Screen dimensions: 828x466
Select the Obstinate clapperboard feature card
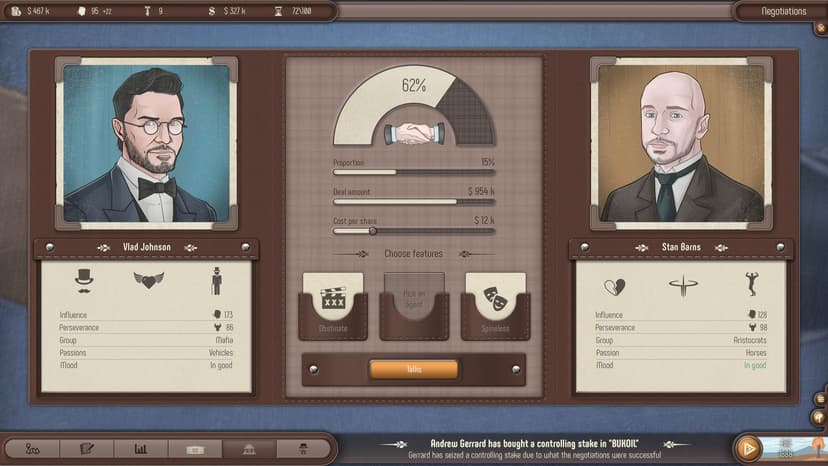pos(333,305)
